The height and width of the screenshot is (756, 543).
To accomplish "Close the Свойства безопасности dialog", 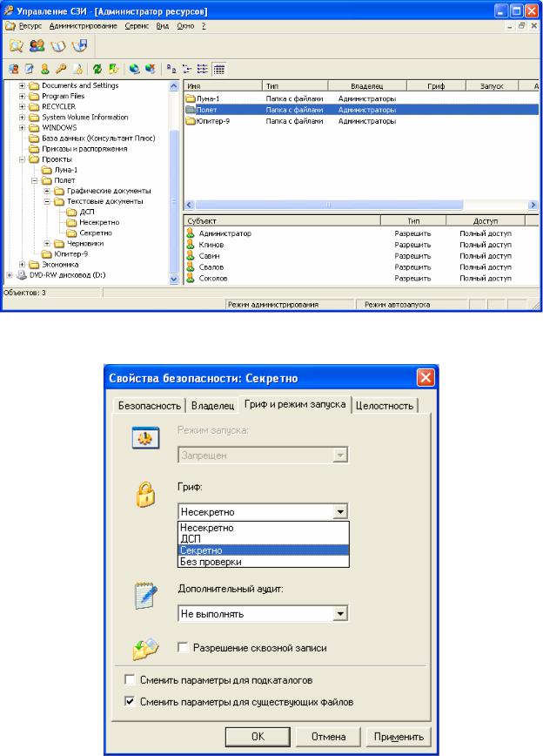I will [x=426, y=377].
